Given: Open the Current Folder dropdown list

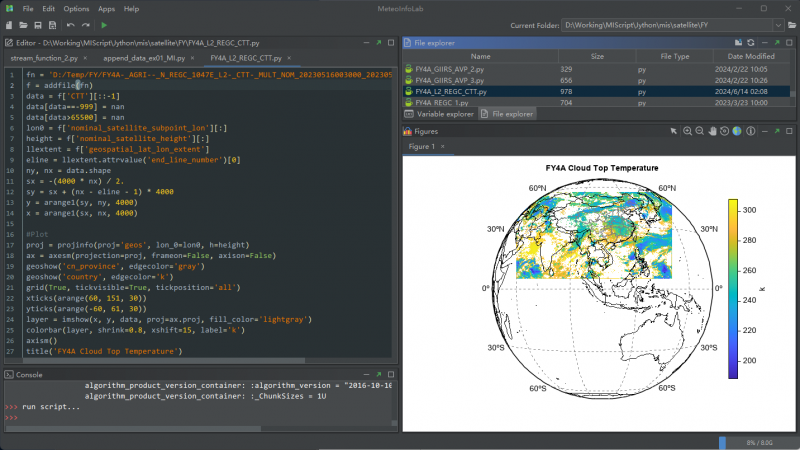Looking at the screenshot, I should click(x=779, y=24).
